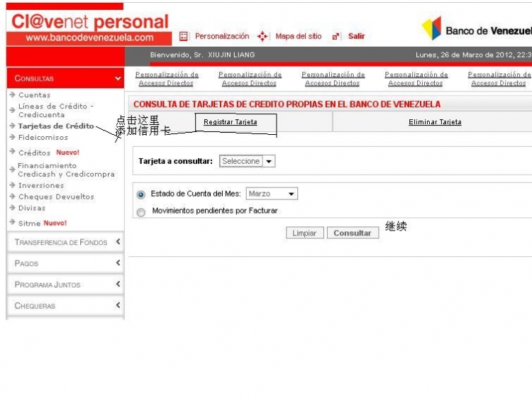The height and width of the screenshot is (418, 532).
Task: Click third Personalización de Accesos Directos link
Action: point(333,79)
